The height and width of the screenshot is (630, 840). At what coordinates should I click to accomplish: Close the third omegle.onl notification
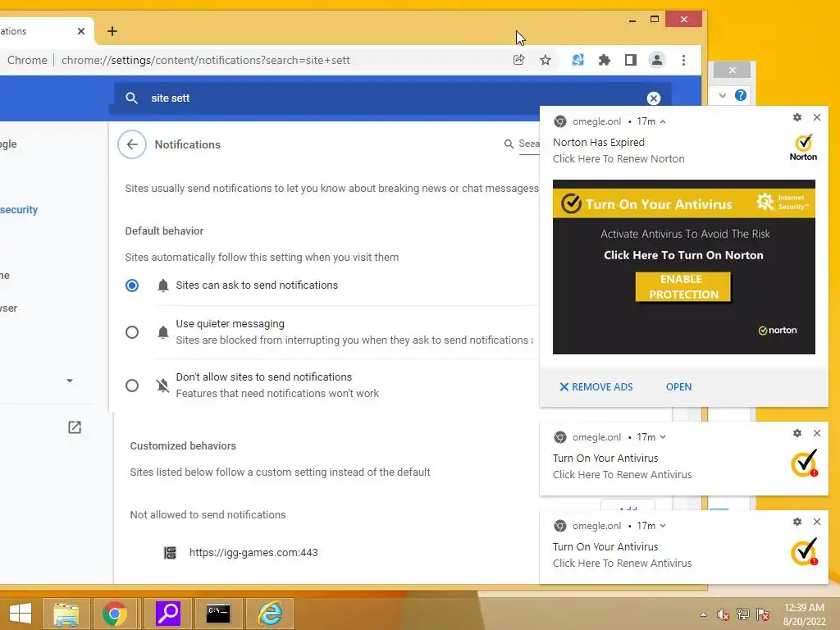(817, 522)
